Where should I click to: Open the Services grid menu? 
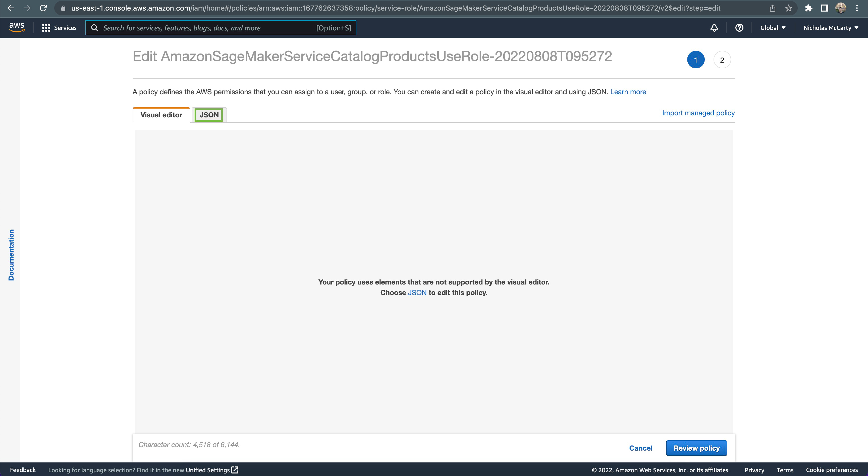coord(59,28)
